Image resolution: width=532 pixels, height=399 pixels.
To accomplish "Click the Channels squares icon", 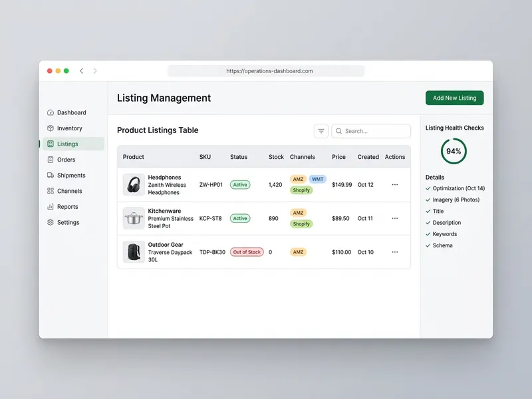I will coord(51,191).
